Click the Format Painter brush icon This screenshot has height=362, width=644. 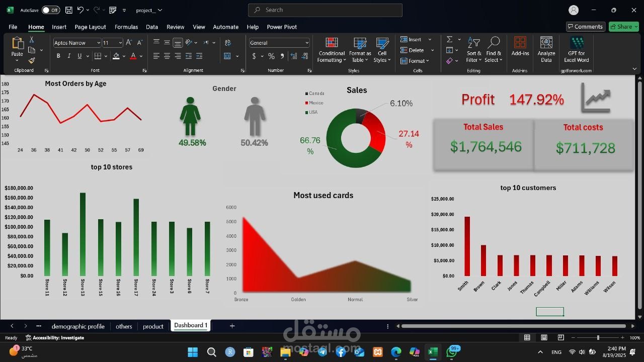coord(32,61)
